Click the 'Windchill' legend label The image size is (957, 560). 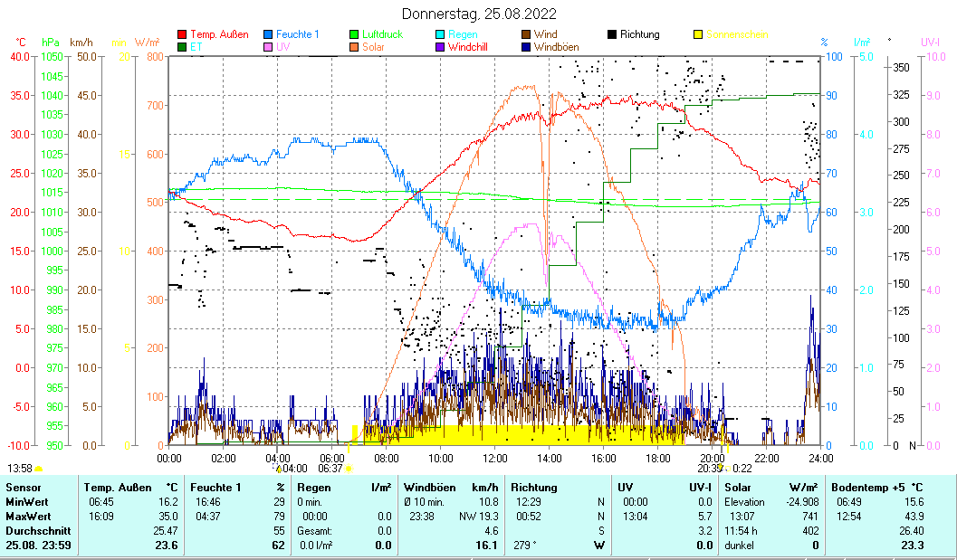468,47
